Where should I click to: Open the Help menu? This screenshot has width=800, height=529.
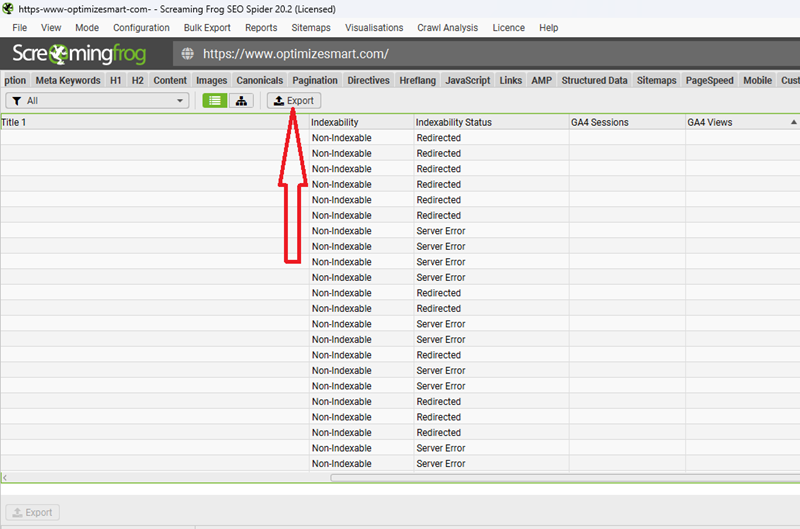[x=548, y=28]
